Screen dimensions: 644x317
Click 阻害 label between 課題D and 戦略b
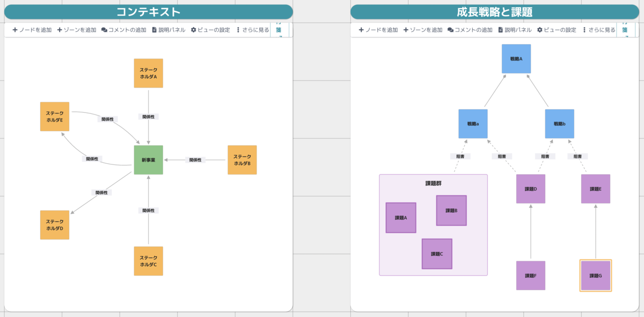tap(545, 156)
